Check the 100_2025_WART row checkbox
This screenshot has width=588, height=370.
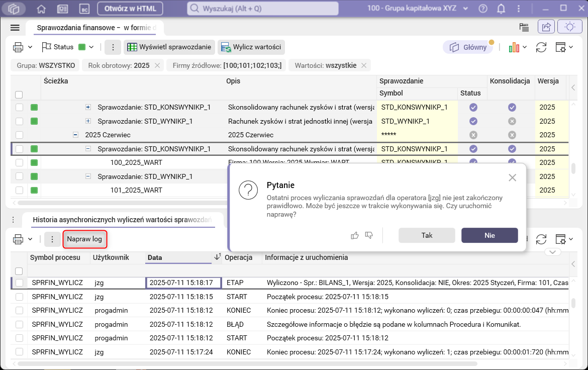pyautogui.click(x=19, y=162)
